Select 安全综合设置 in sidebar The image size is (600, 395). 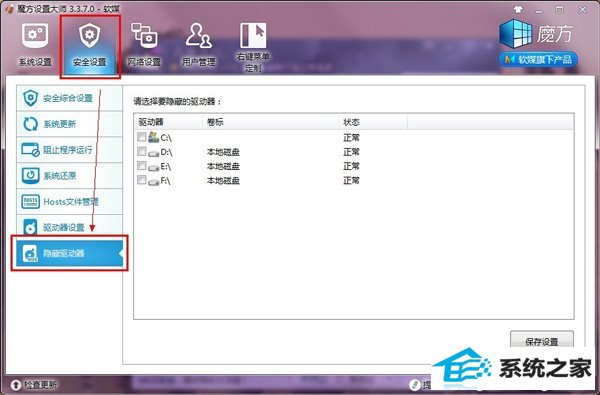[x=69, y=98]
